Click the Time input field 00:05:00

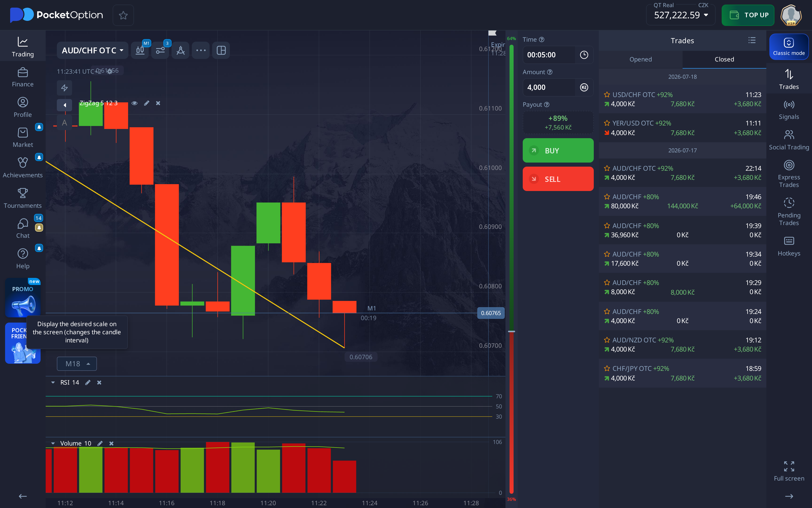[549, 55]
